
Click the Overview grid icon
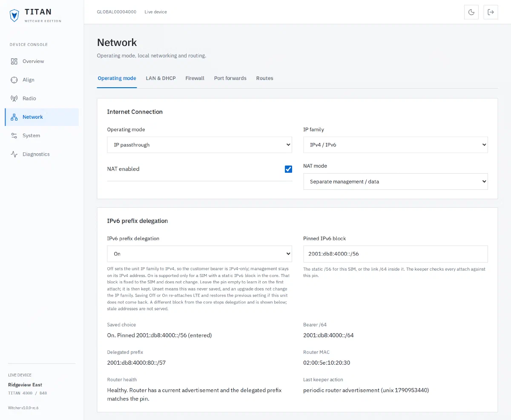point(14,61)
